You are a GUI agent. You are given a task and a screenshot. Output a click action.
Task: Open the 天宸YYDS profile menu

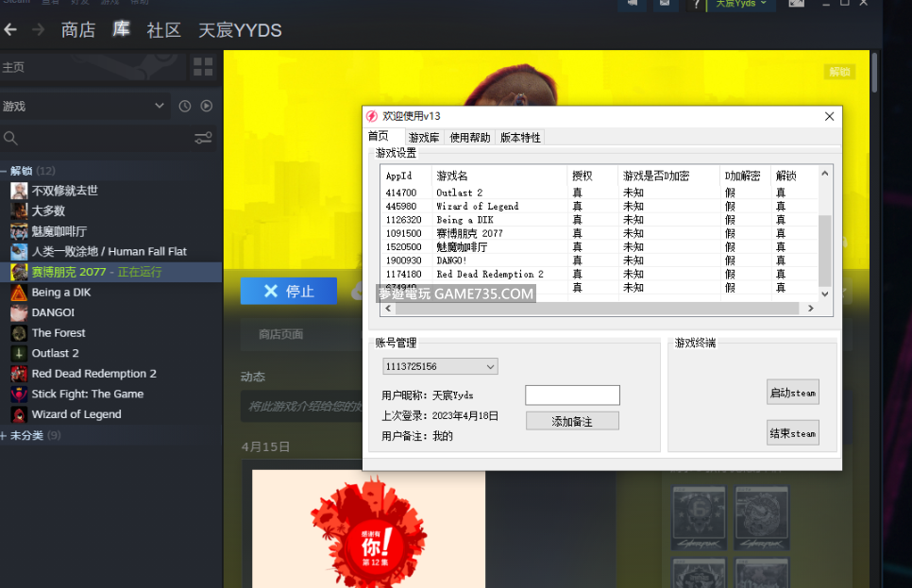[x=240, y=29]
